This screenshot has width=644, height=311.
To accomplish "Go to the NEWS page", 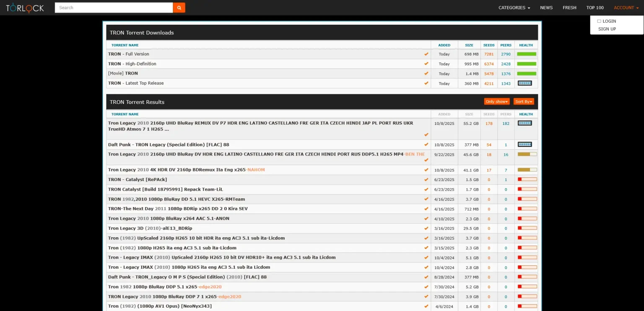I will click(546, 8).
